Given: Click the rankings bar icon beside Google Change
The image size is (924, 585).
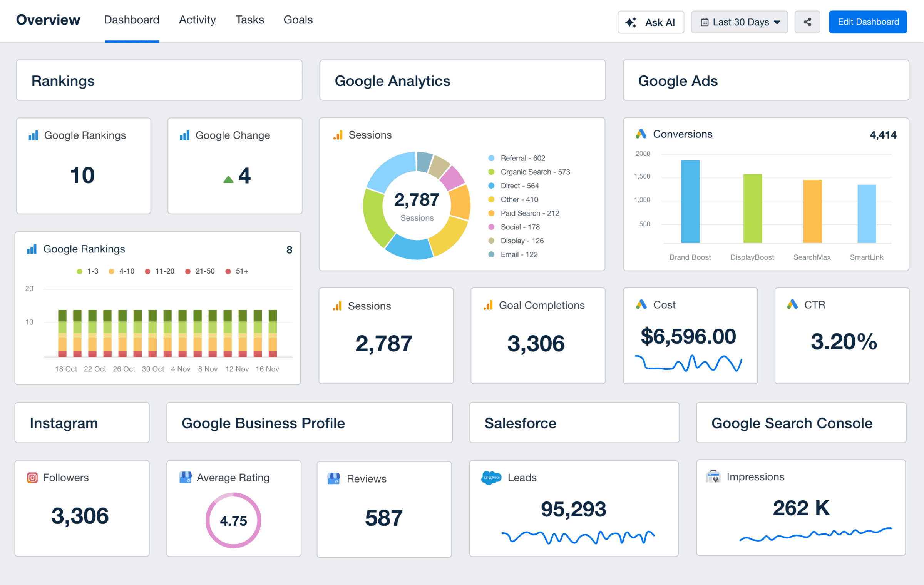Looking at the screenshot, I should tap(185, 135).
